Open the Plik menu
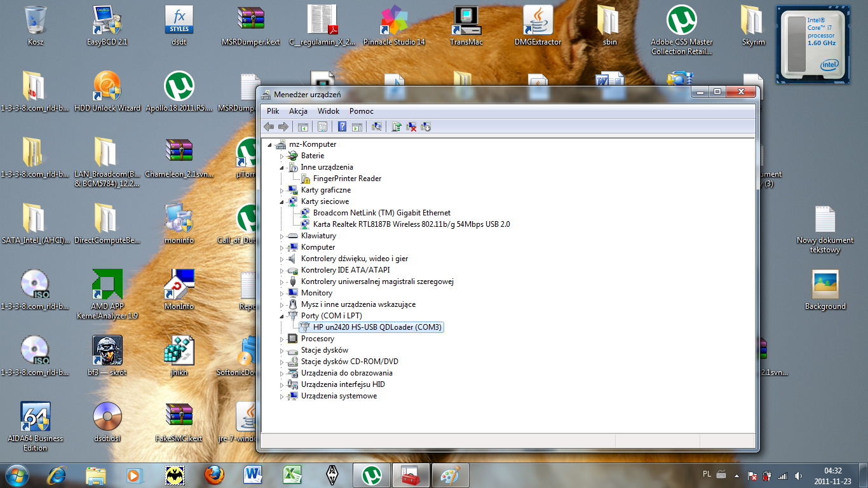Viewport: 868px width, 488px height. pyautogui.click(x=273, y=111)
